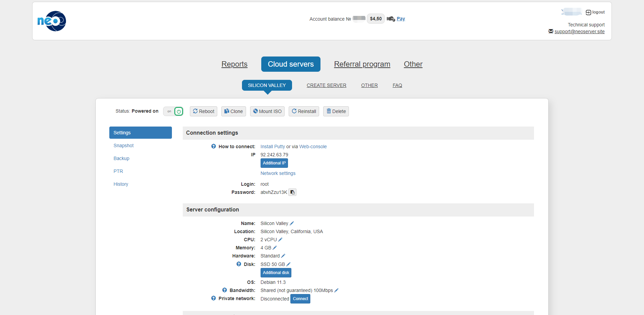Viewport: 644px width, 315px height.
Task: Click the Server configuration section header
Action: click(x=358, y=210)
